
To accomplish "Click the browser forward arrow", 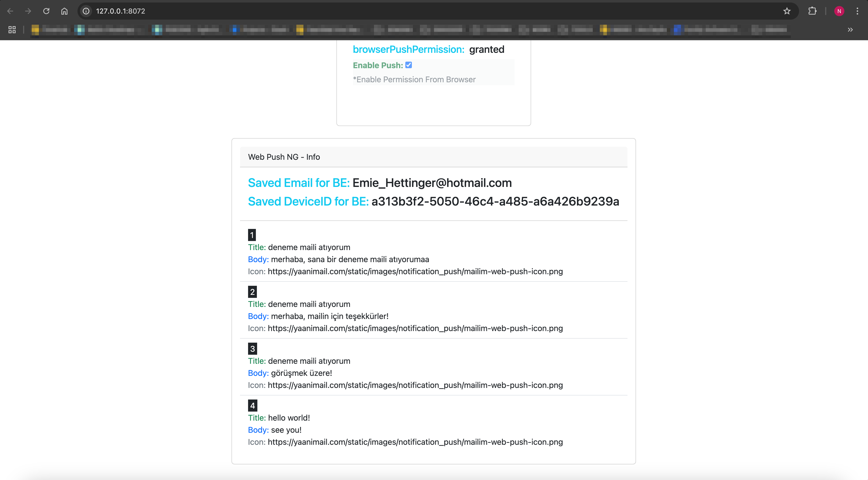I will click(x=28, y=11).
